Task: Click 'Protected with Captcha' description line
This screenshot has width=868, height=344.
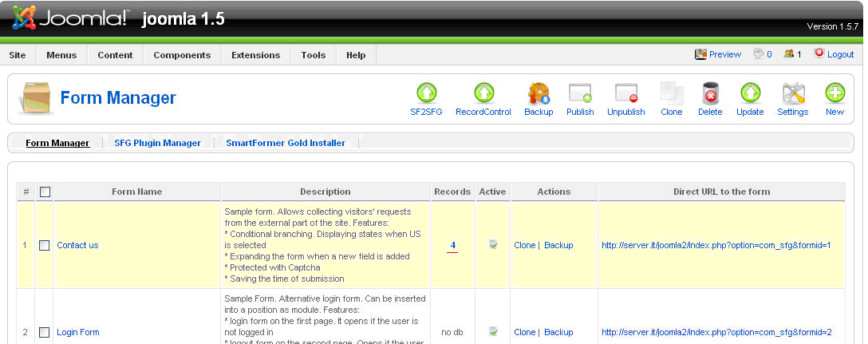Action: pyautogui.click(x=272, y=267)
